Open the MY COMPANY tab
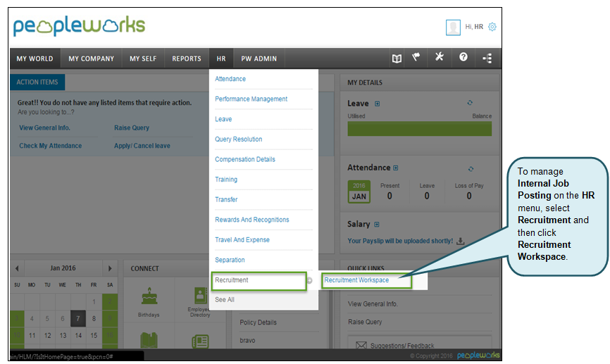Viewport: 610px width, 364px height. click(x=91, y=58)
